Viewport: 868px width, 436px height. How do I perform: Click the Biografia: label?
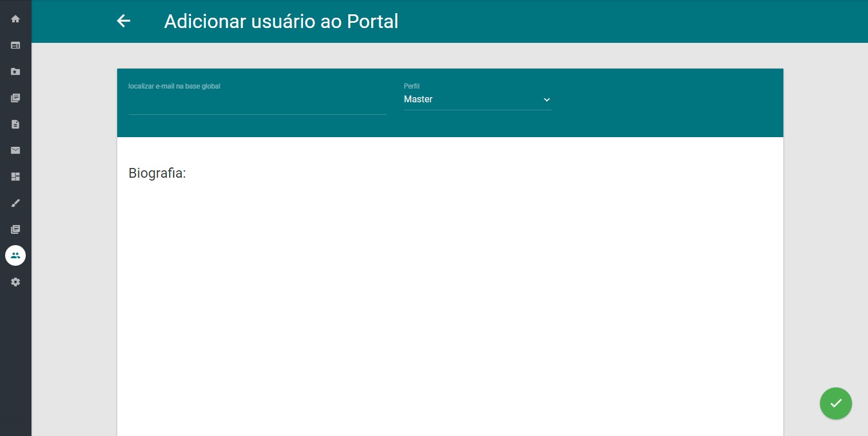pyautogui.click(x=157, y=173)
